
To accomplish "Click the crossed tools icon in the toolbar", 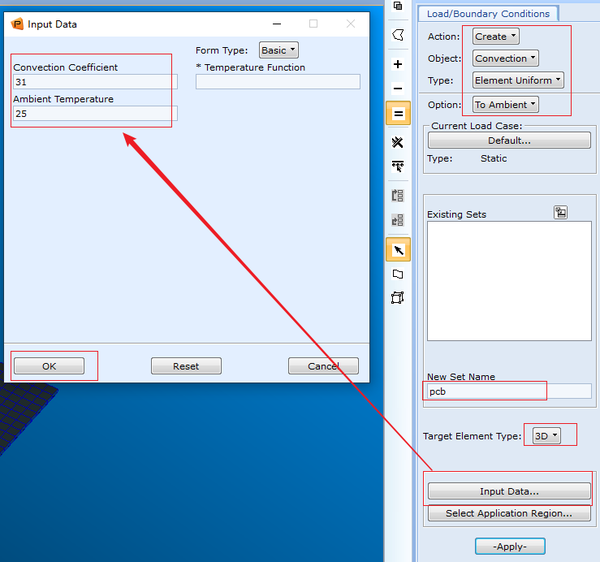I will pyautogui.click(x=398, y=142).
